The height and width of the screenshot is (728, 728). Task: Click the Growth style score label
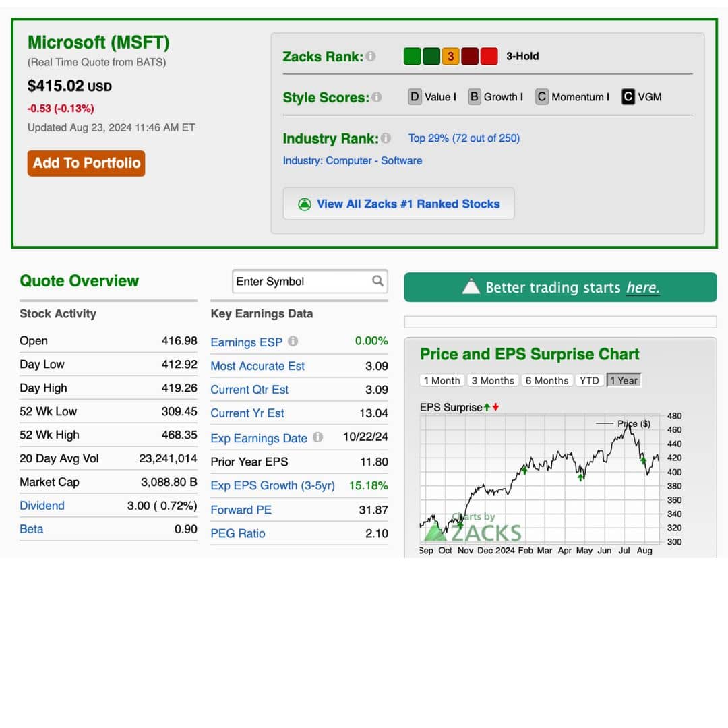503,97
